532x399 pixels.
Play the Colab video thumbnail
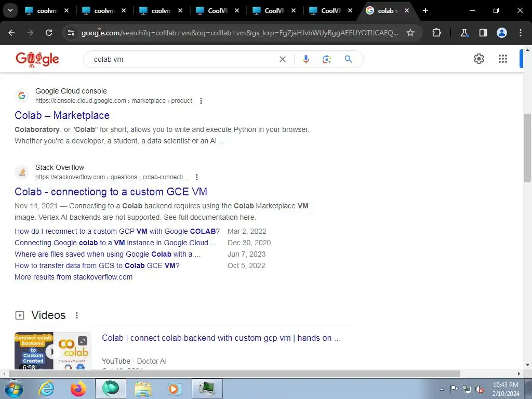[x=53, y=351]
